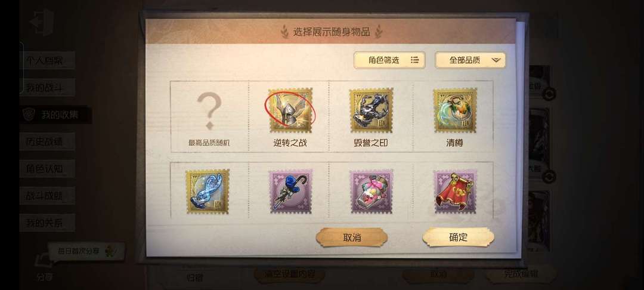Click the arrow on 全部品质 dropdown

tap(496, 60)
